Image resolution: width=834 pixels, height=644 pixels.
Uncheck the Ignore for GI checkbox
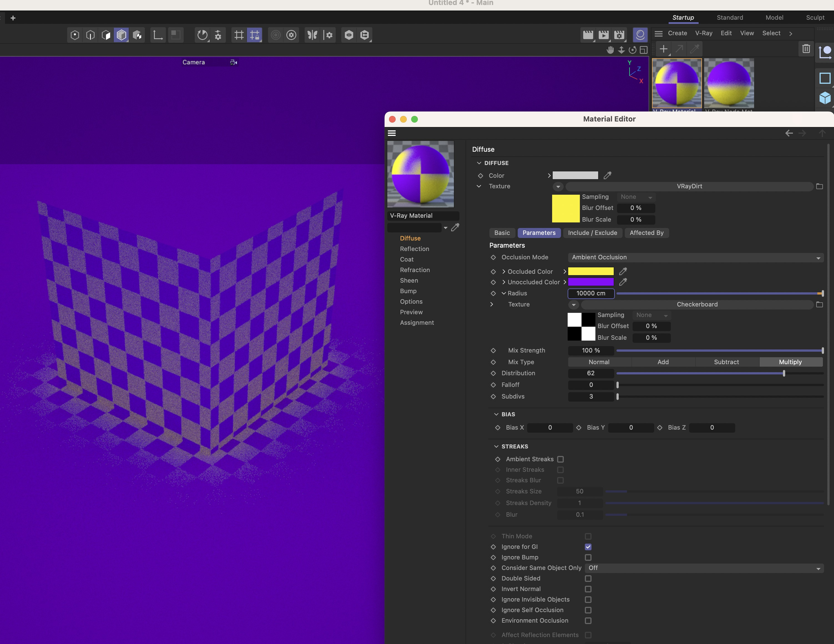(x=588, y=547)
